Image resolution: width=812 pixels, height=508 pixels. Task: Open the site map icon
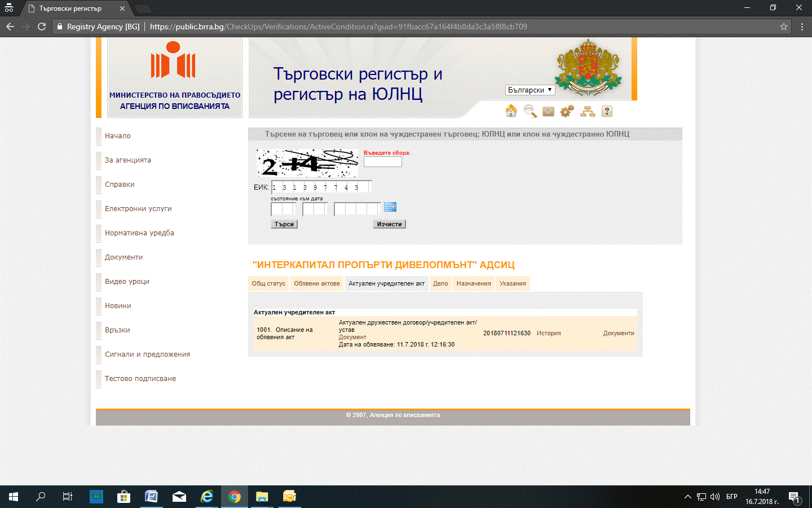(x=588, y=111)
